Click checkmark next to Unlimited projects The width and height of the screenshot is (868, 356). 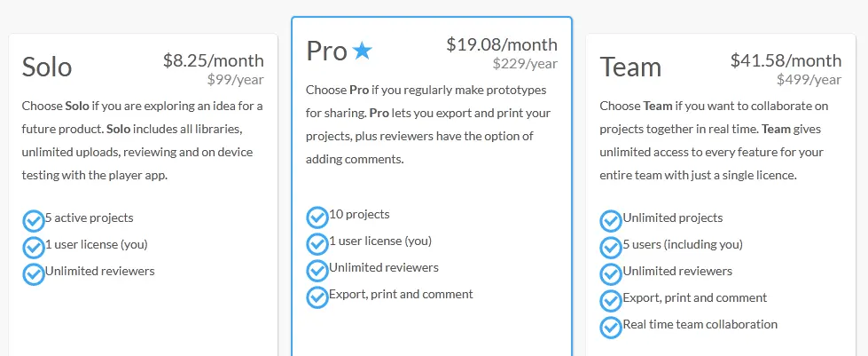tap(611, 221)
